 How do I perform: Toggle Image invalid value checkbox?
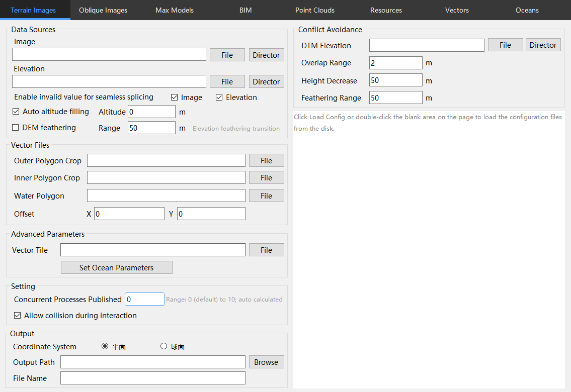(x=175, y=97)
